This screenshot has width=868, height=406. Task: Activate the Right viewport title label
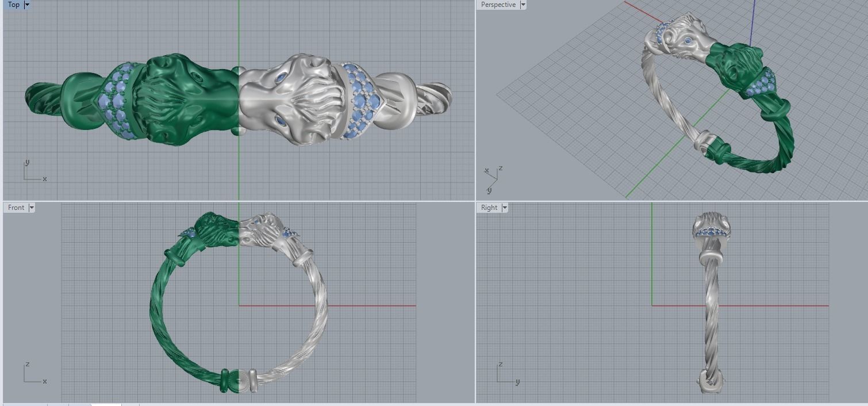[489, 208]
